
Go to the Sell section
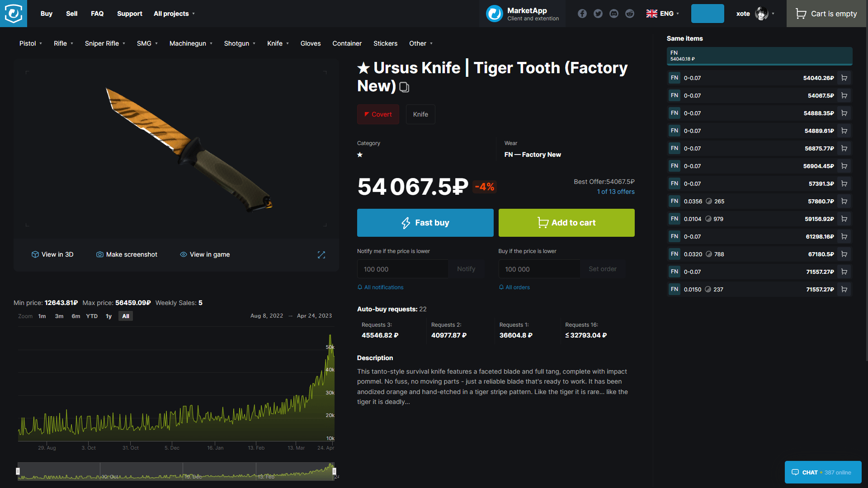pos(71,14)
